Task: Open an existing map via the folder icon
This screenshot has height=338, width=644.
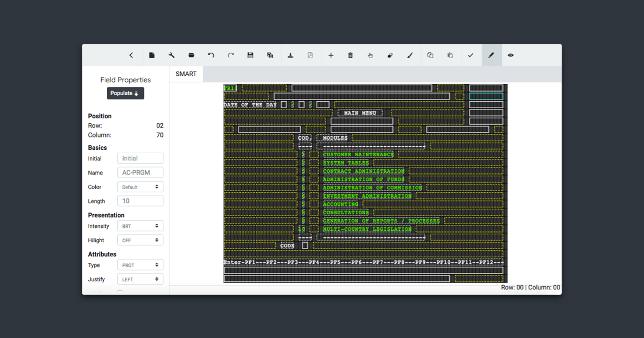Action: [191, 55]
